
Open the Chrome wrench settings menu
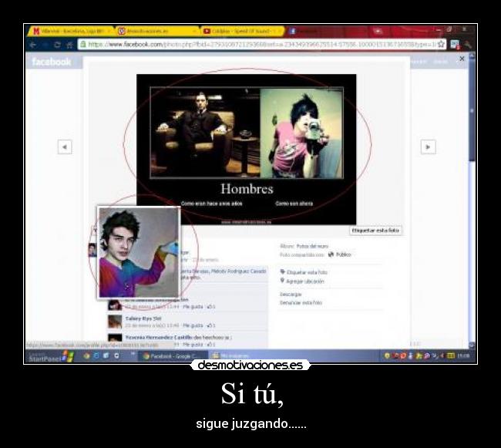[468, 45]
